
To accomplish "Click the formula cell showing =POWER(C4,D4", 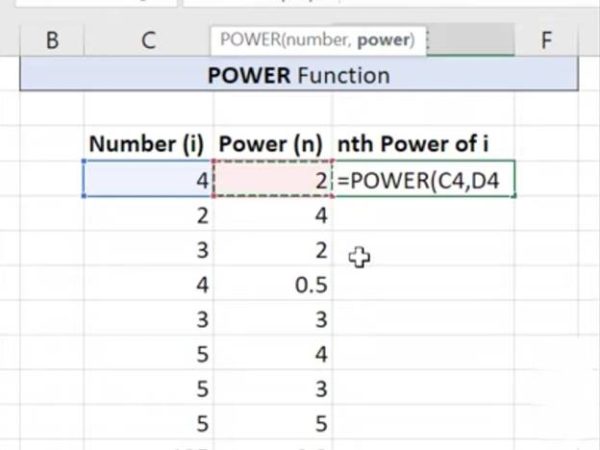I will click(424, 179).
